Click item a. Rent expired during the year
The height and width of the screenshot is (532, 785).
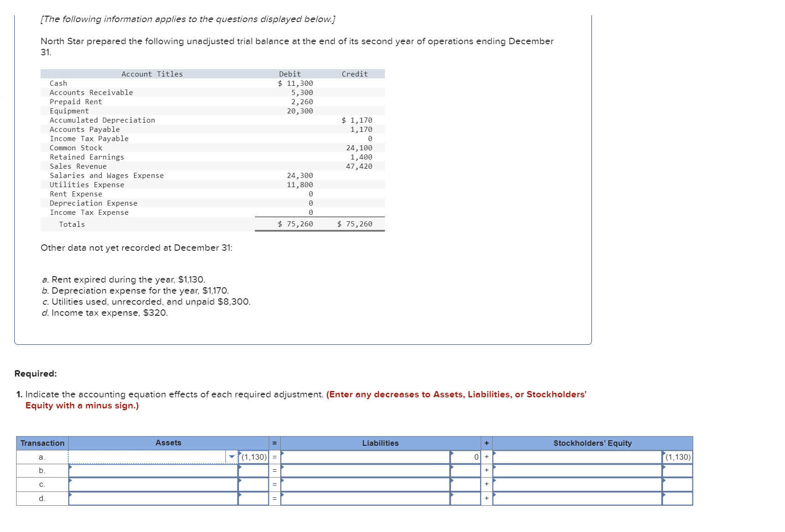[x=124, y=280]
